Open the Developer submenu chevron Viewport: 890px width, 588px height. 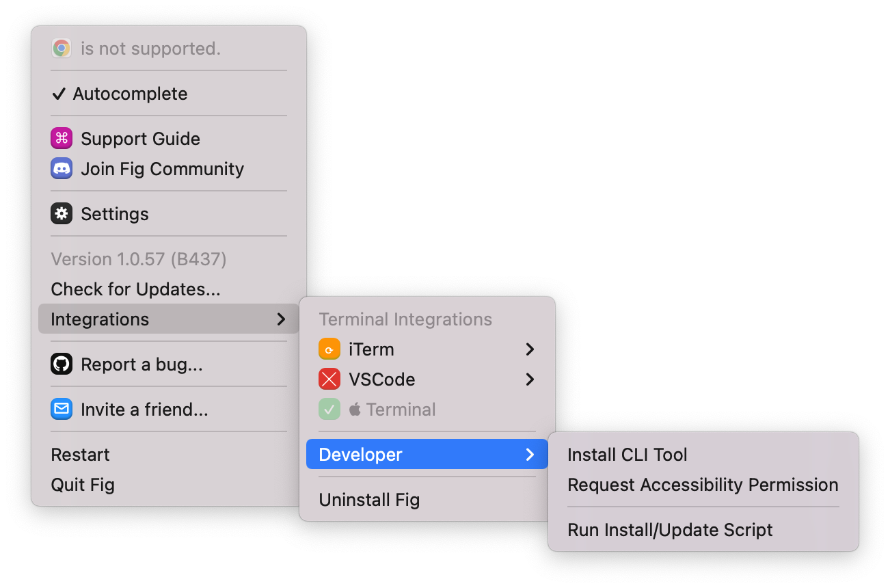click(x=530, y=455)
